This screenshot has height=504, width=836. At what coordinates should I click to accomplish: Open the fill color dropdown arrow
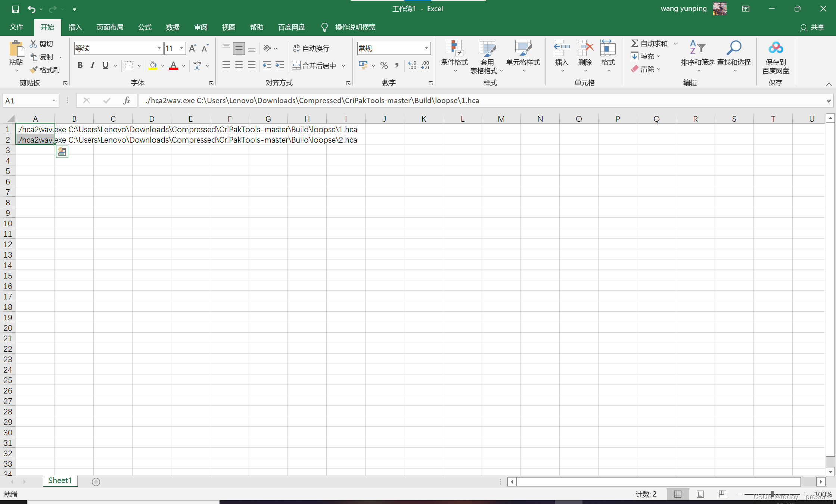point(163,66)
